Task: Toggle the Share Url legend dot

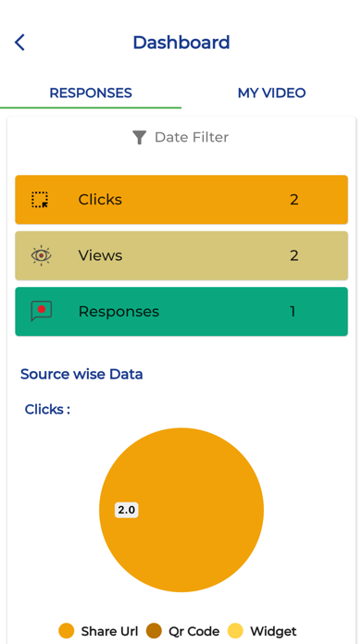Action: [x=66, y=631]
